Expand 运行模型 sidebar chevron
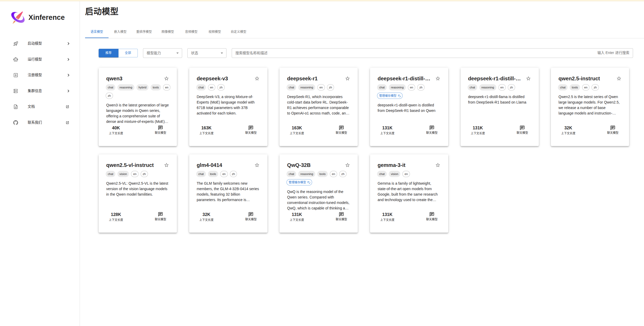644x326 pixels. pyautogui.click(x=68, y=59)
